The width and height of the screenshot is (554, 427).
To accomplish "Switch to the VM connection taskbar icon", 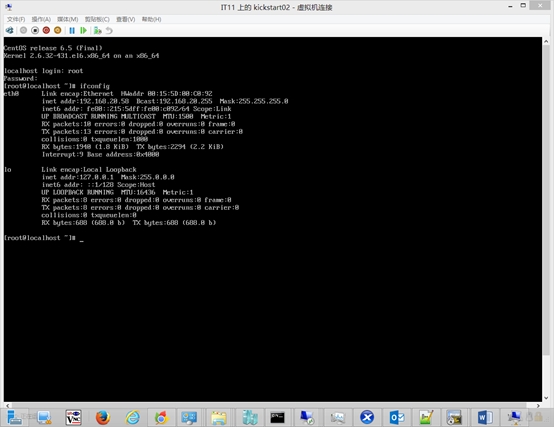I will (x=514, y=418).
